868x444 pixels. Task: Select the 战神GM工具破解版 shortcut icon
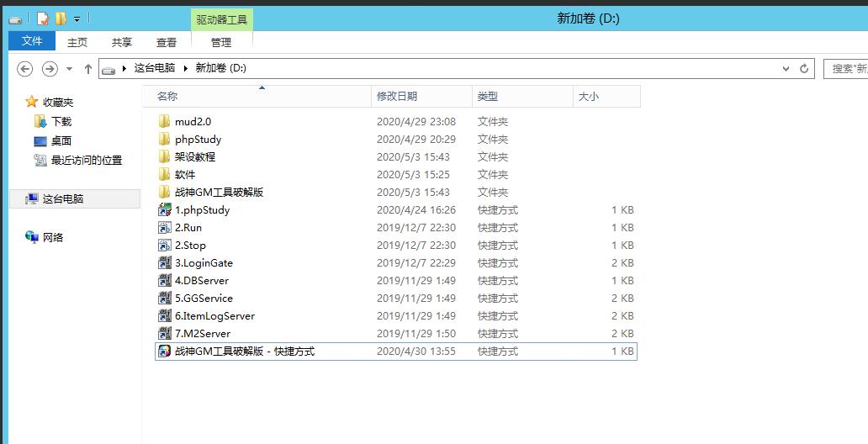165,351
